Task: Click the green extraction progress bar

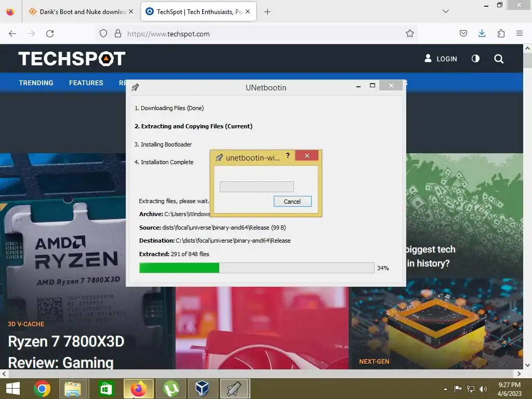Action: click(x=257, y=268)
